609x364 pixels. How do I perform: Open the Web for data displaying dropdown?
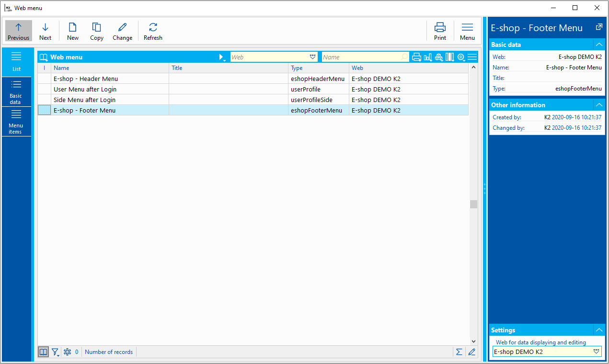pyautogui.click(x=596, y=352)
